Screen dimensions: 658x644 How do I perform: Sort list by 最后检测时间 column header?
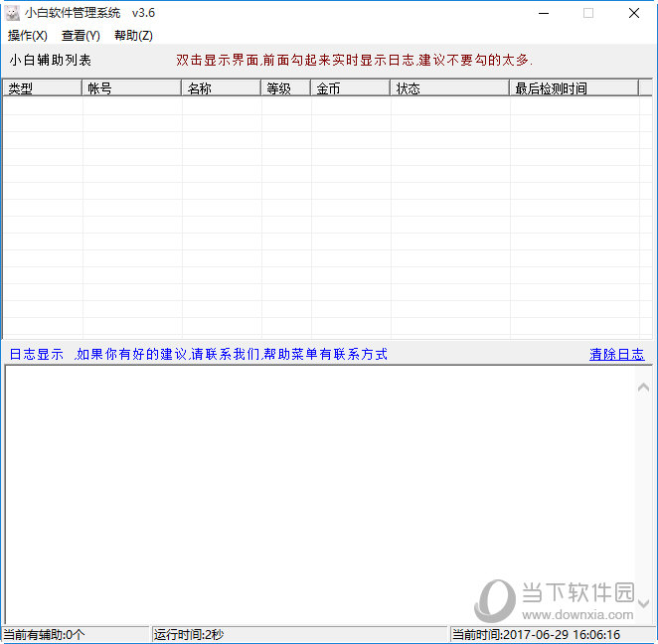point(575,88)
